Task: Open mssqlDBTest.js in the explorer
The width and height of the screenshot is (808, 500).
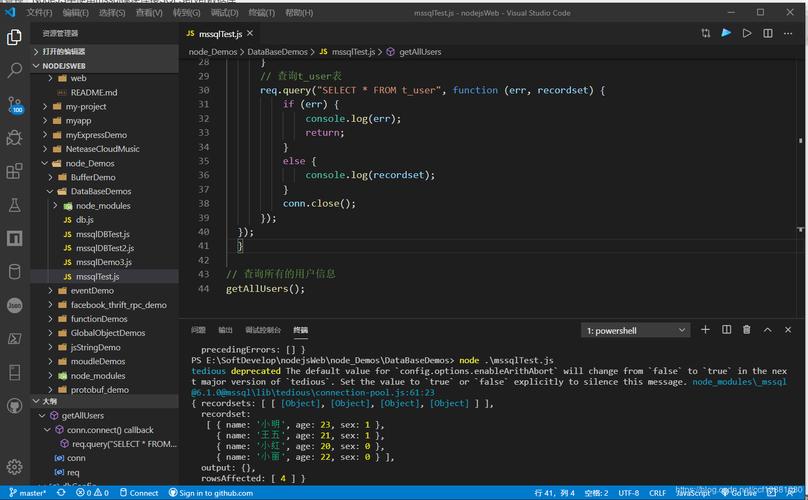Action: tap(103, 234)
